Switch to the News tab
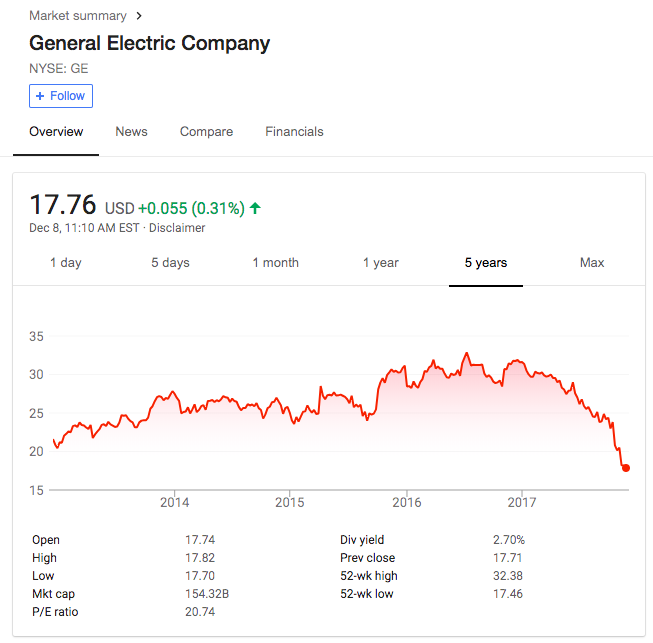 (x=131, y=132)
